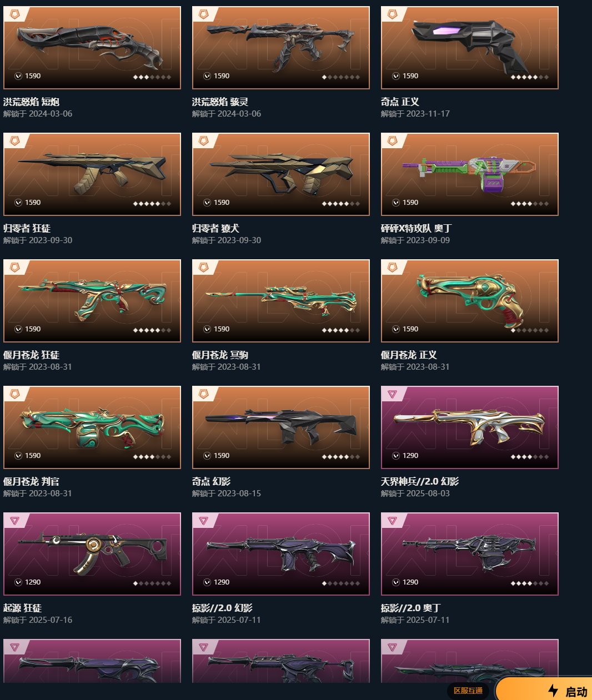592x700 pixels.
Task: Click the 偃月苍龙 冥驹 skin name
Action: click(x=220, y=355)
